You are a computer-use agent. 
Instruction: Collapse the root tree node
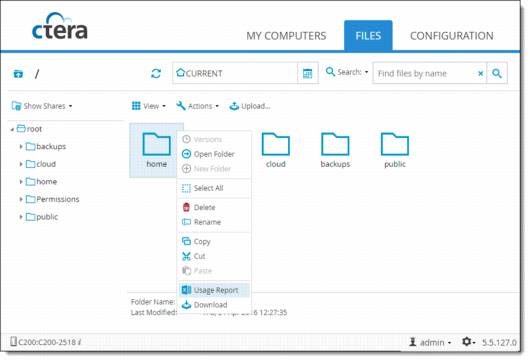pos(12,129)
